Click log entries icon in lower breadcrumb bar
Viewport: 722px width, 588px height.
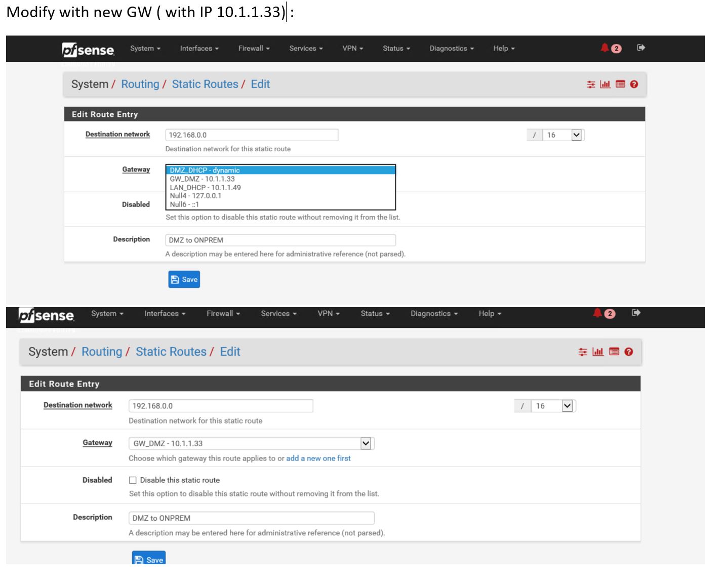614,352
